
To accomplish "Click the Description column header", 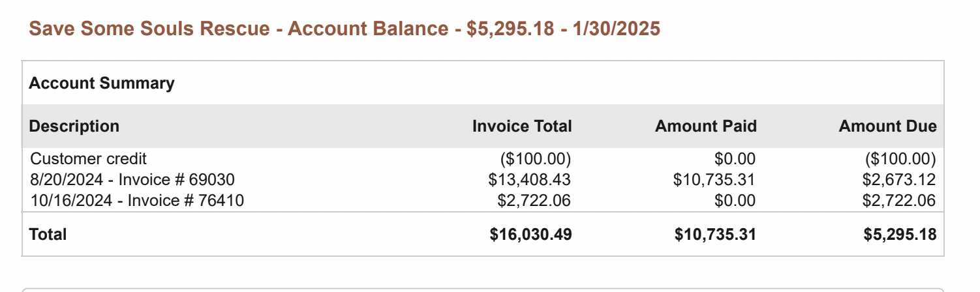I will 74,126.
